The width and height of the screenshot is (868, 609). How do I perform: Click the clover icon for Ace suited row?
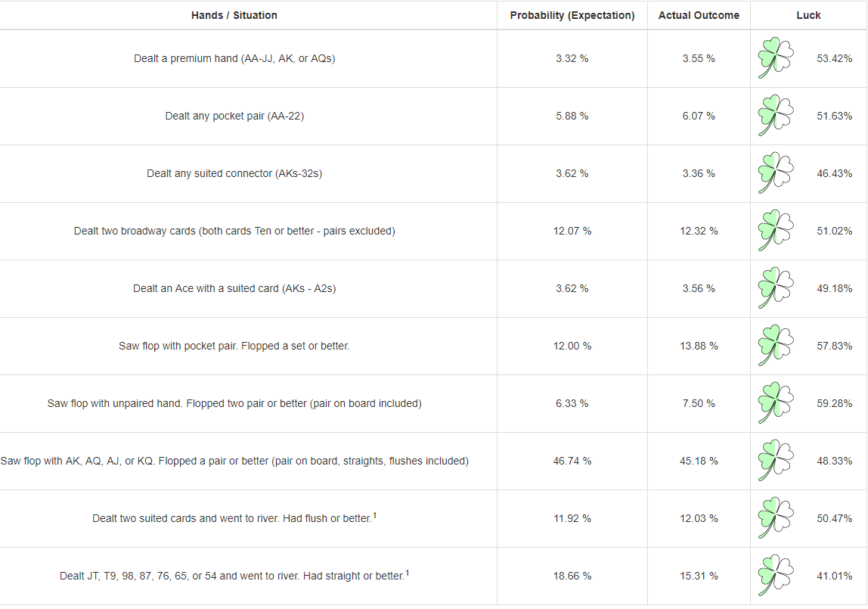coord(776,288)
